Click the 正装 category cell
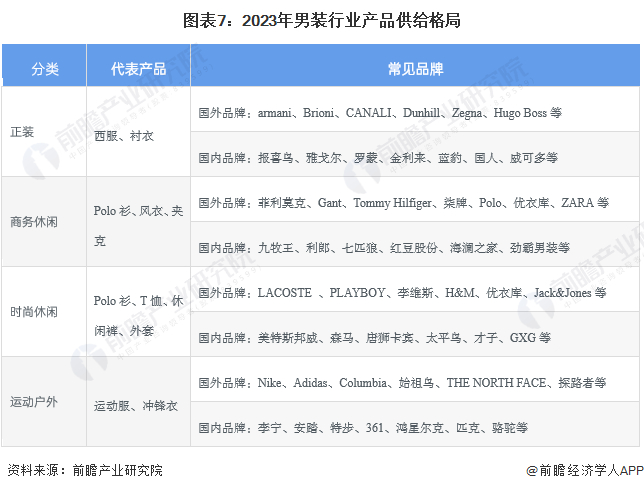 click(44, 131)
